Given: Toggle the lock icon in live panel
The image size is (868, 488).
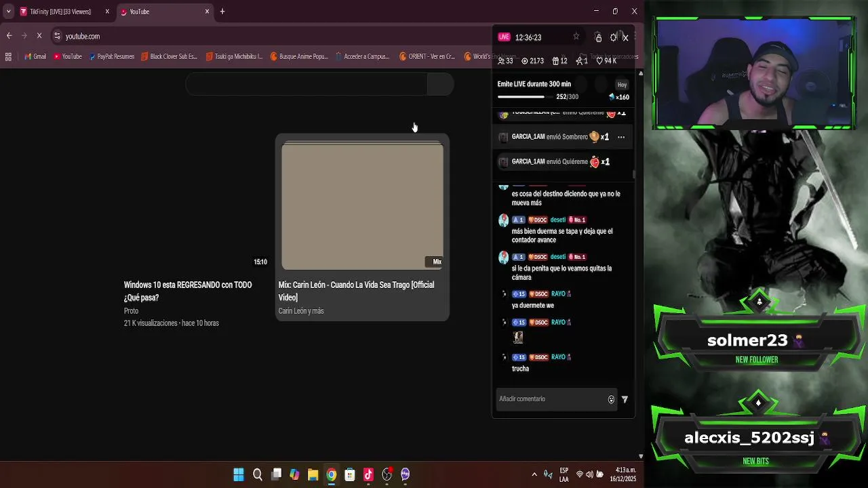Looking at the screenshot, I should [x=598, y=37].
